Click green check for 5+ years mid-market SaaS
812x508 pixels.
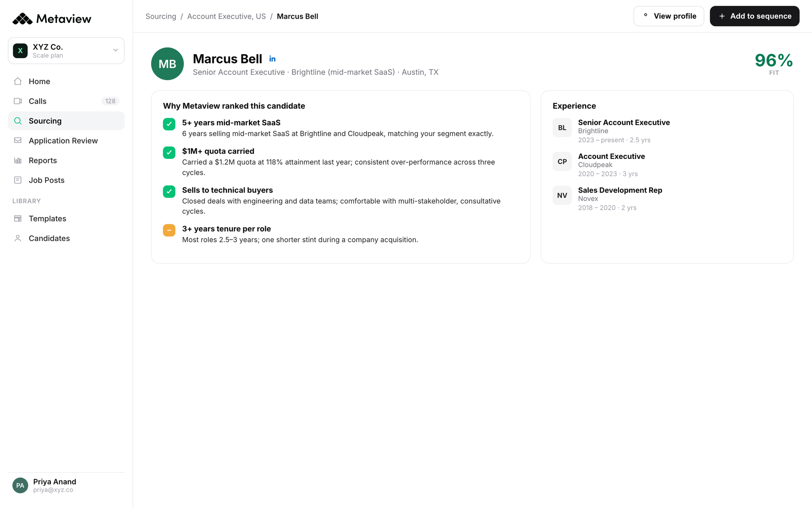(169, 124)
